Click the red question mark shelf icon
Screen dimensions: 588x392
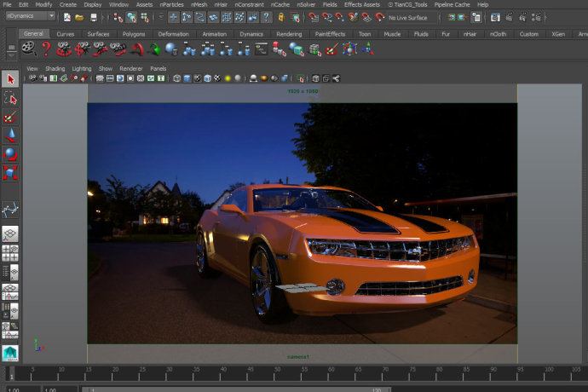coord(46,49)
